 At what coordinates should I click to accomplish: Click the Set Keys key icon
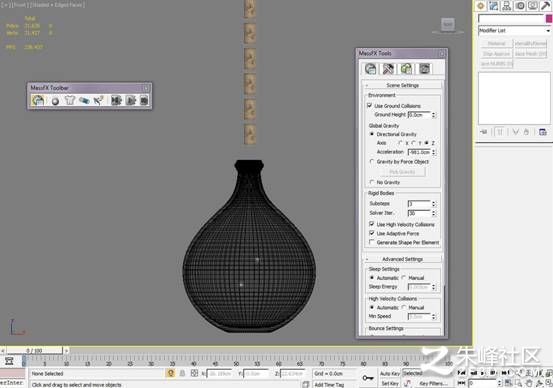point(367,378)
